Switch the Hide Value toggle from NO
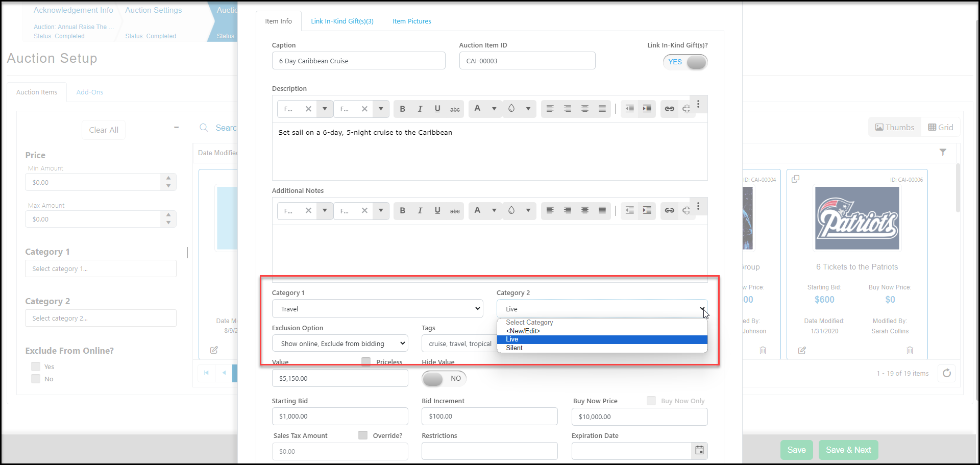The image size is (980, 465). click(444, 378)
